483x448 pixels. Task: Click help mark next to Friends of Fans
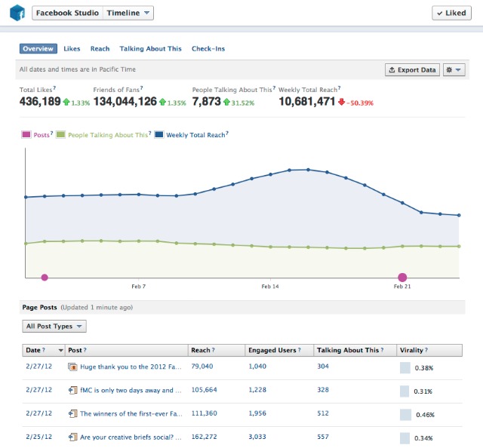coord(141,88)
